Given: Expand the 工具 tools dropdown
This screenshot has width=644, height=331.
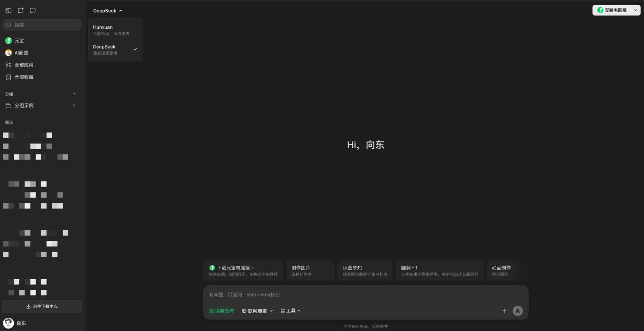Looking at the screenshot, I should pos(290,311).
